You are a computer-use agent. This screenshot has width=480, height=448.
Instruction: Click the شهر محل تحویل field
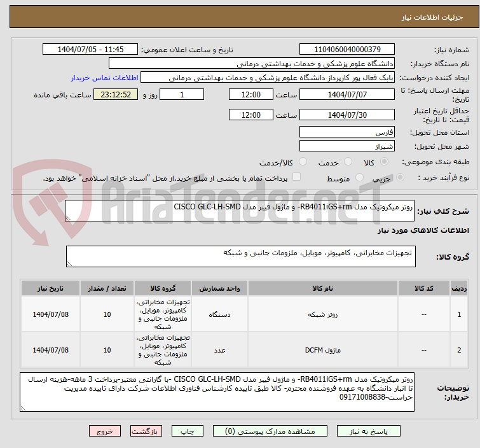coord(346,146)
